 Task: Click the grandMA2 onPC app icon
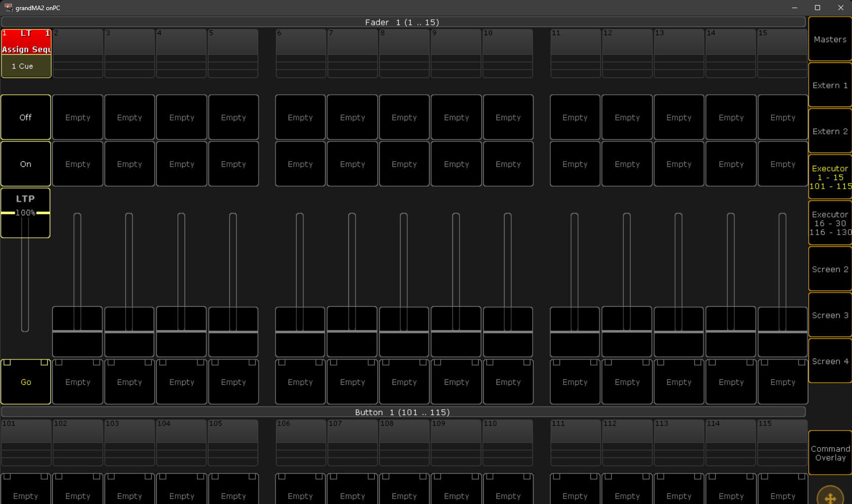[8, 8]
